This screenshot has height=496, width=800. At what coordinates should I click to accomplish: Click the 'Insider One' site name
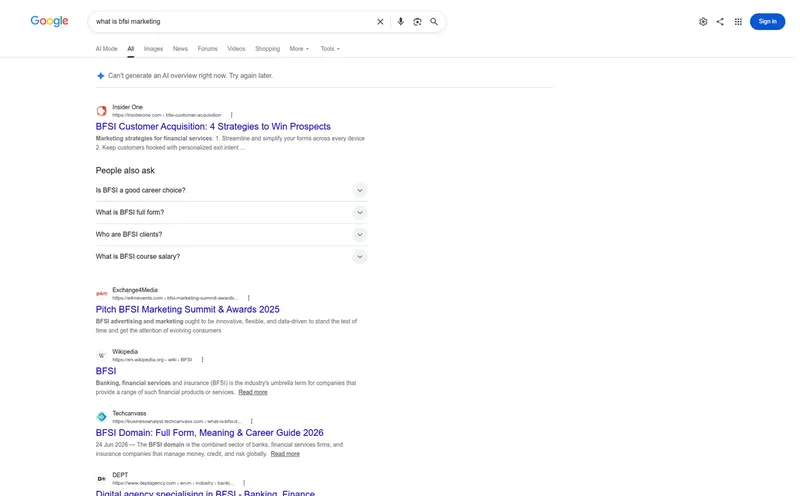[x=128, y=107]
